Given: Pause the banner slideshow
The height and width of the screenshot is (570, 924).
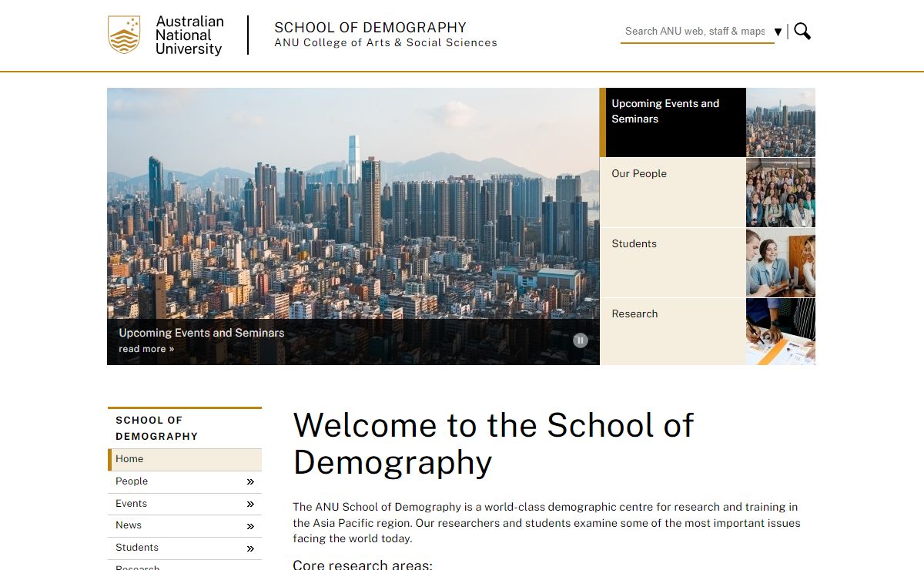Looking at the screenshot, I should pos(581,340).
